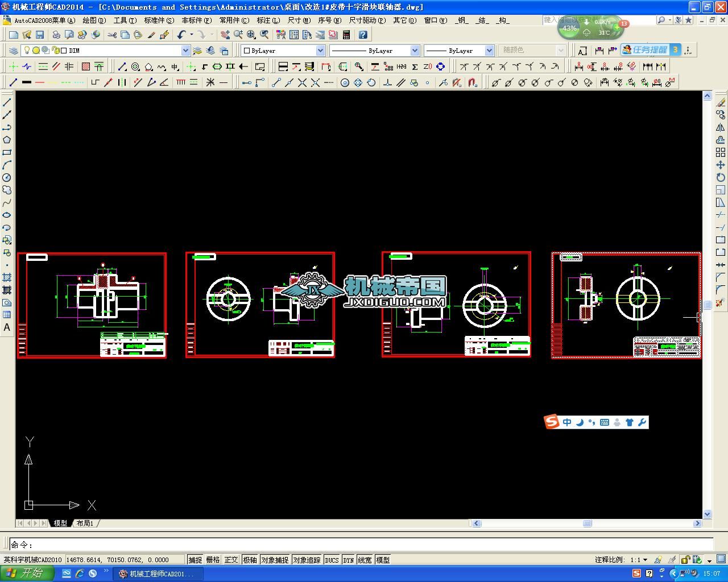Expand the 随颜色 plot style dropdown
This screenshot has height=582, width=728.
tap(561, 51)
